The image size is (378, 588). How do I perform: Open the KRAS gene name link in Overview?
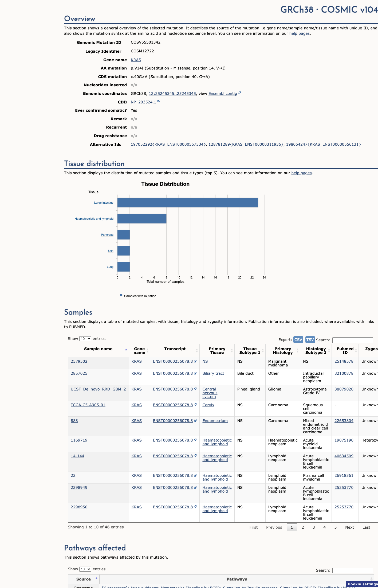point(136,60)
